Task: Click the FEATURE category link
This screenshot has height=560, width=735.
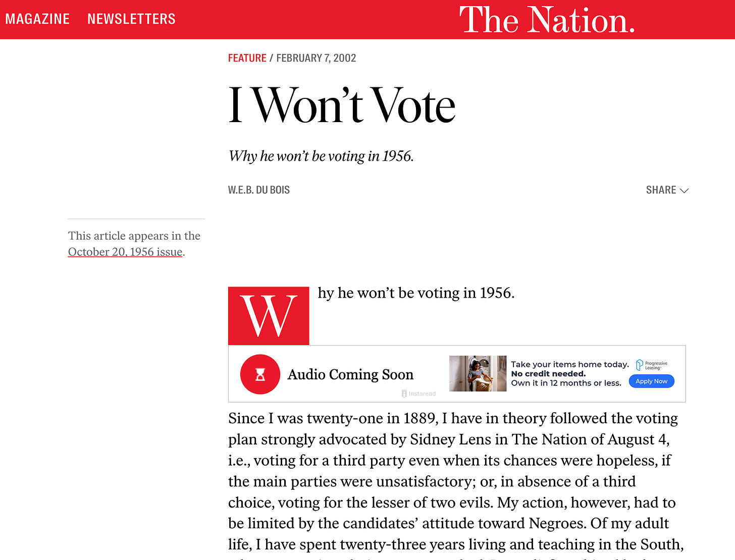Action: coord(247,58)
